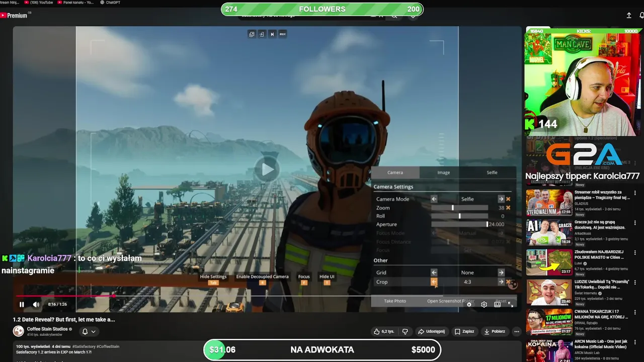Reset Camera Mode with orange X

coord(508,199)
